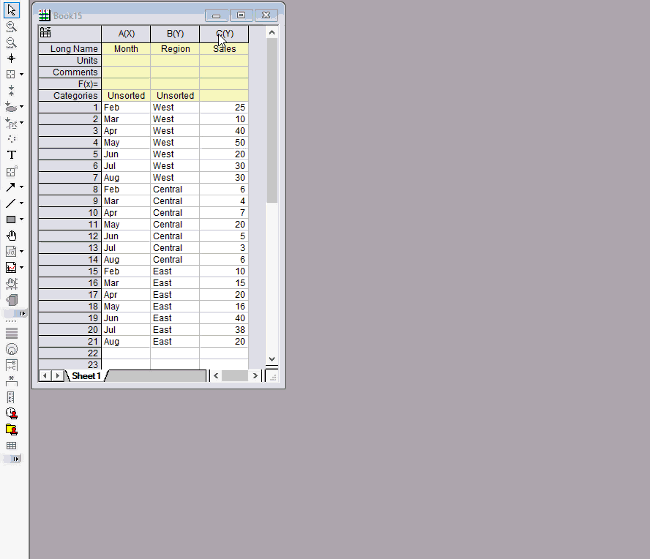The width and height of the screenshot is (650, 559).
Task: Select column header C(Y)
Action: [224, 34]
